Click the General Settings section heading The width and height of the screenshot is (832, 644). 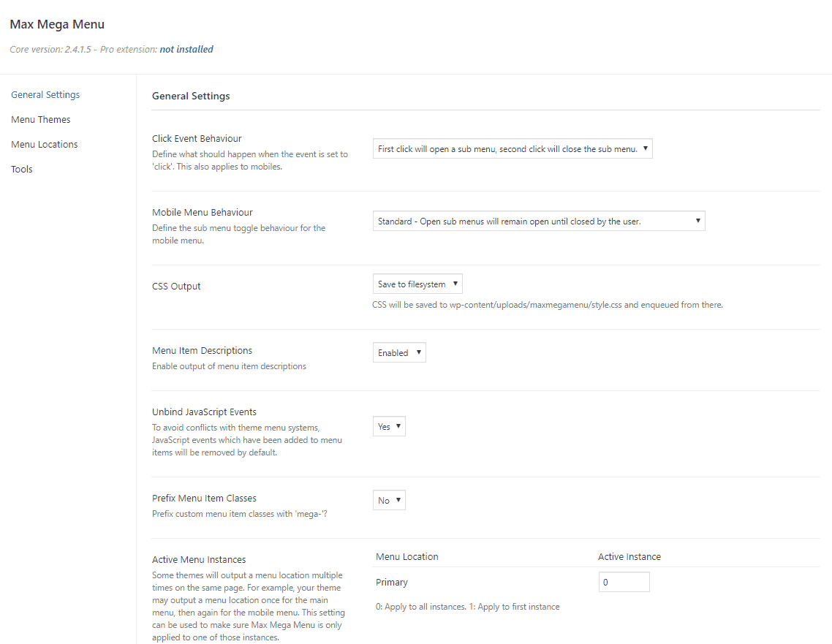(191, 96)
